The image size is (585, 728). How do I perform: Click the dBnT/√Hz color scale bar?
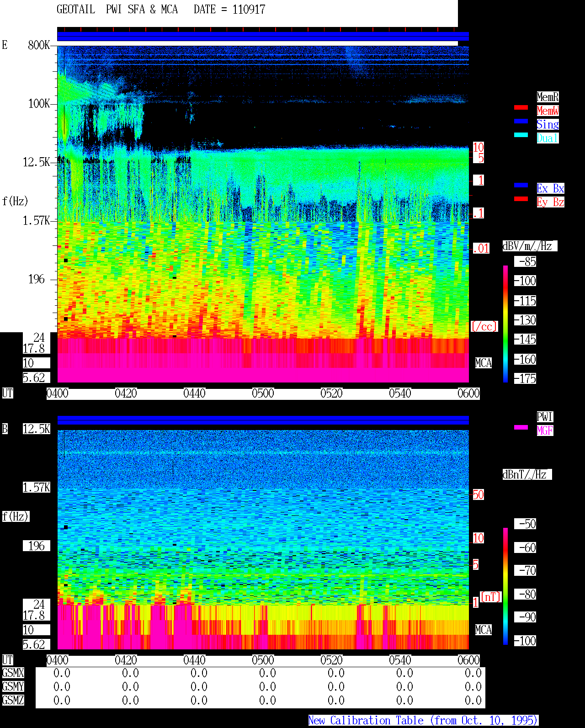505,586
